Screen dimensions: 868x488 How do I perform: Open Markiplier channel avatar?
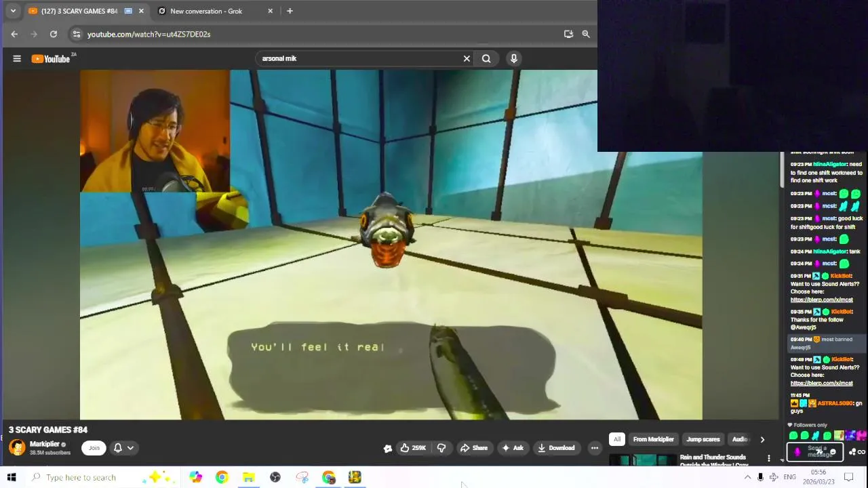tap(17, 447)
